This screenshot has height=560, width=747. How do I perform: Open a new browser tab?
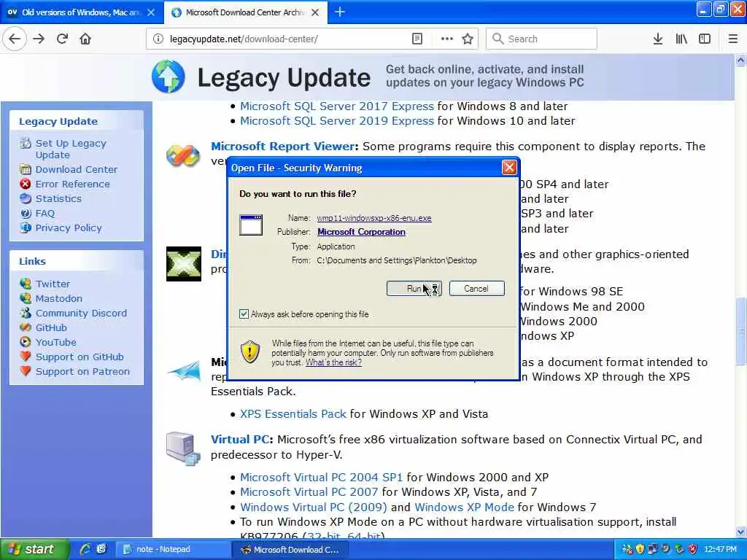[x=340, y=12]
